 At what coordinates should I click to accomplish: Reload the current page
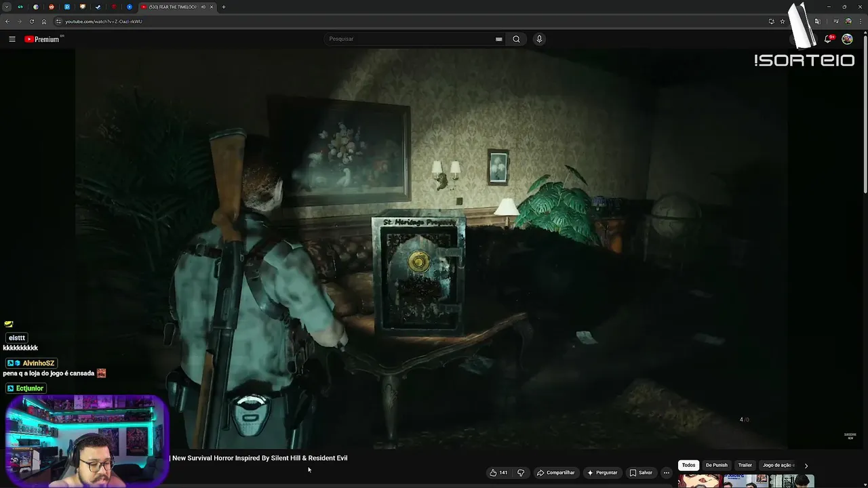[x=31, y=21]
